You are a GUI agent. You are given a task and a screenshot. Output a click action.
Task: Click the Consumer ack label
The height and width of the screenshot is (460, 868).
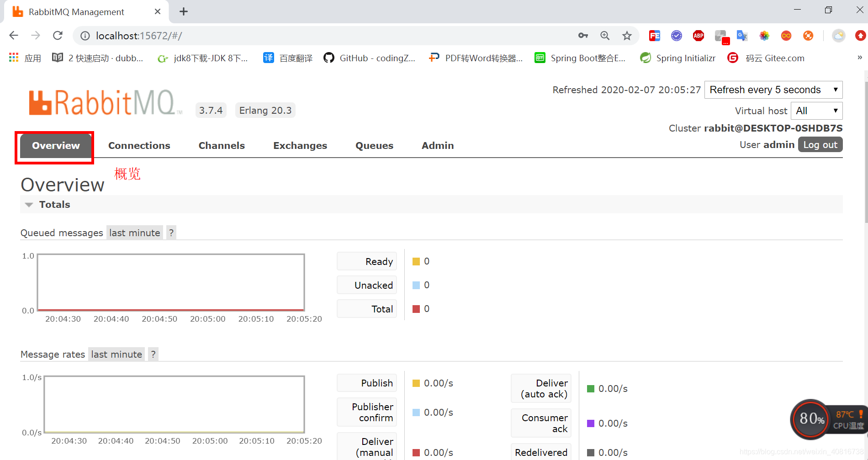point(541,423)
